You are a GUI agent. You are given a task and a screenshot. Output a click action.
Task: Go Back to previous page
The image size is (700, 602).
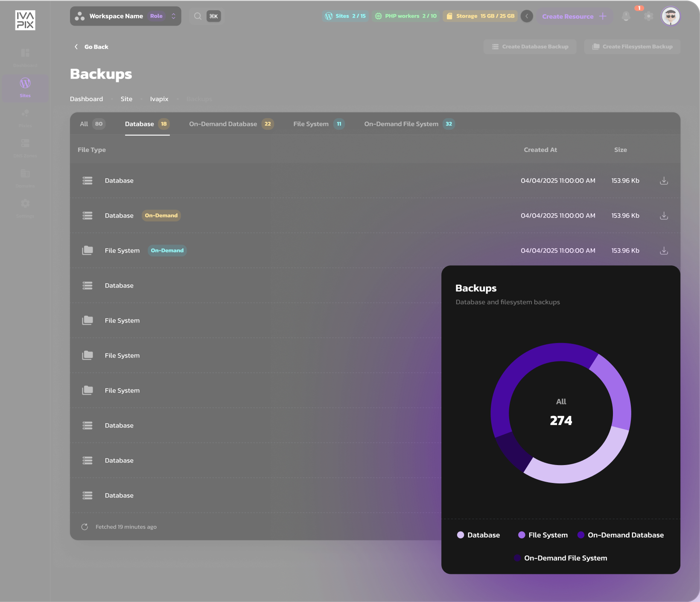pyautogui.click(x=91, y=47)
